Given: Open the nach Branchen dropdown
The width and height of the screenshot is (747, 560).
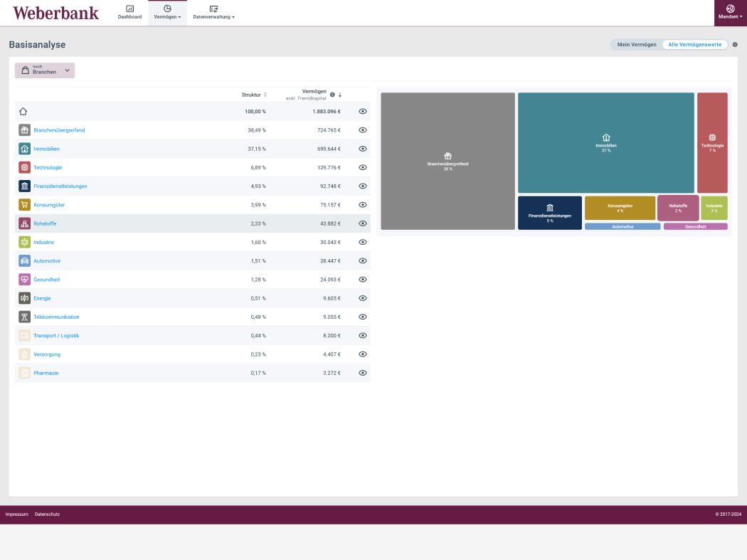Looking at the screenshot, I should click(44, 70).
